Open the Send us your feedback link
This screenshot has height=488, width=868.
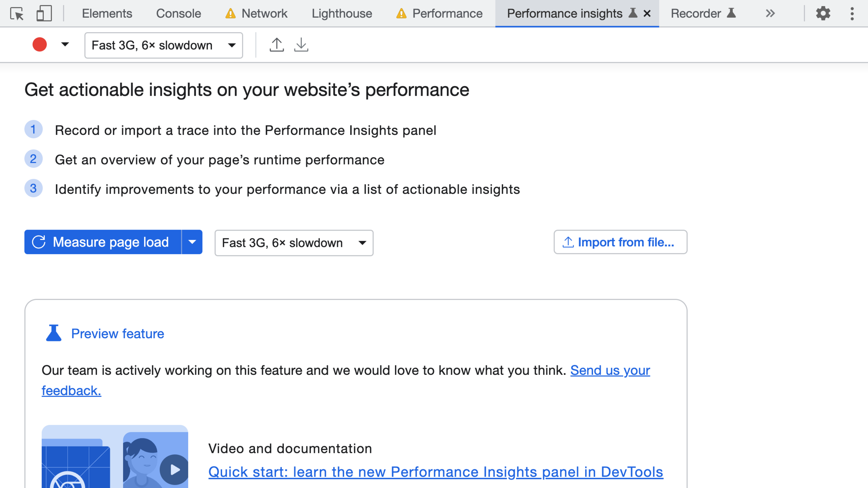[610, 370]
